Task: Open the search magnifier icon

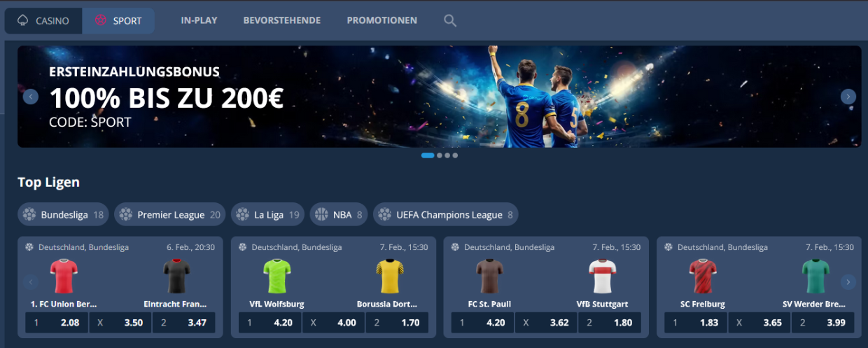Action: pyautogui.click(x=450, y=21)
